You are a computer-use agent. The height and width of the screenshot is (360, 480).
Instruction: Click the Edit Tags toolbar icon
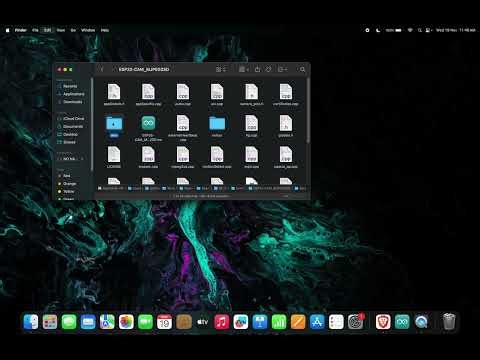pyautogui.click(x=269, y=69)
